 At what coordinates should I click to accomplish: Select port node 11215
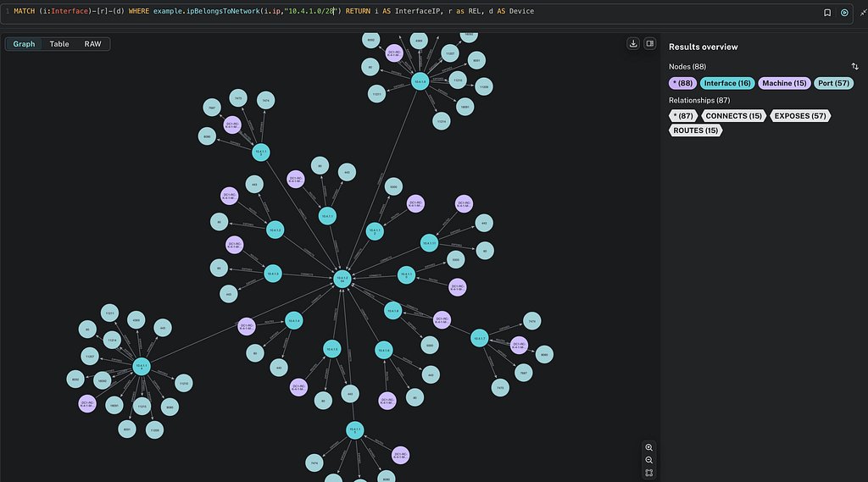point(142,407)
